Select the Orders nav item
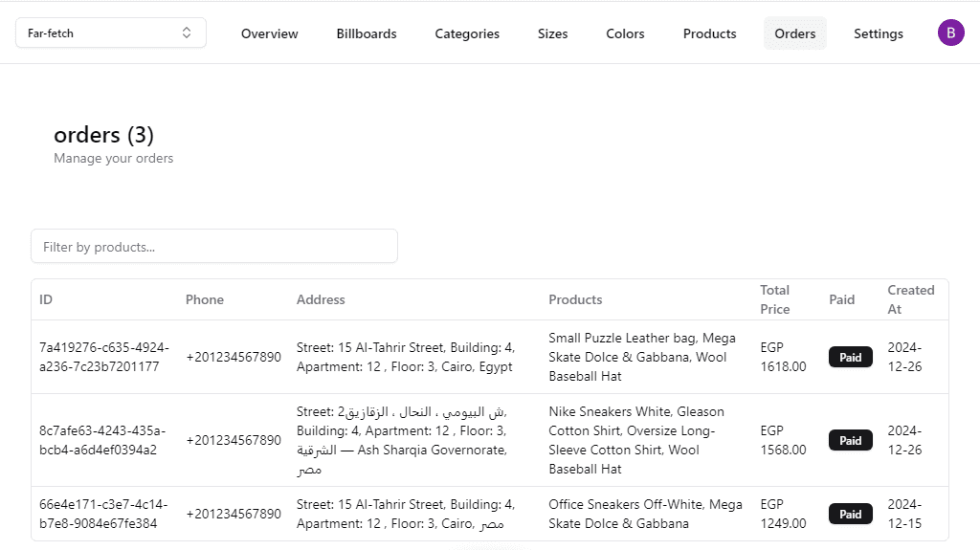 (795, 33)
